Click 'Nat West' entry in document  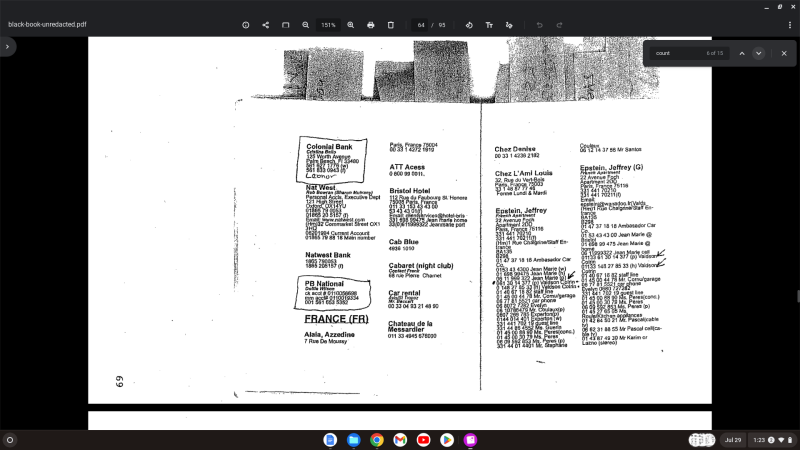point(320,188)
